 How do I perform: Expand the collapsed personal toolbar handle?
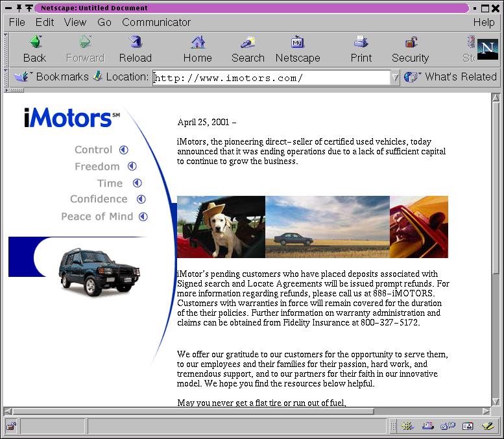tap(14, 90)
